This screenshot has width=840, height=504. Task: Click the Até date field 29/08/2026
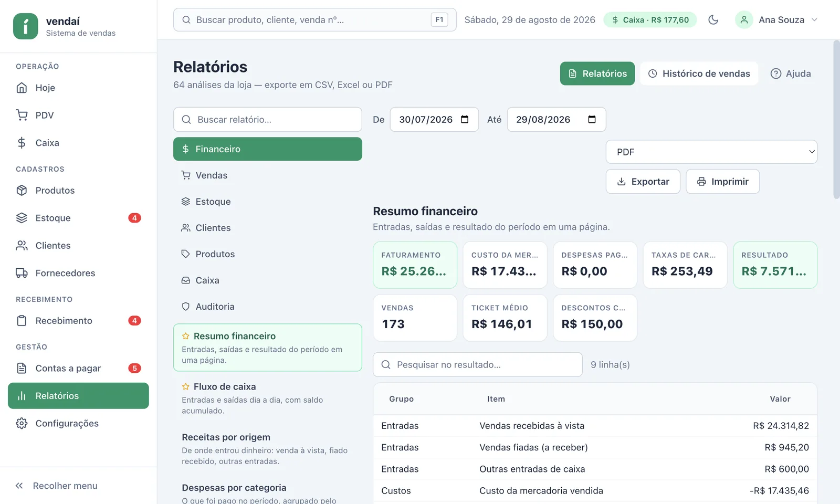[x=556, y=120]
